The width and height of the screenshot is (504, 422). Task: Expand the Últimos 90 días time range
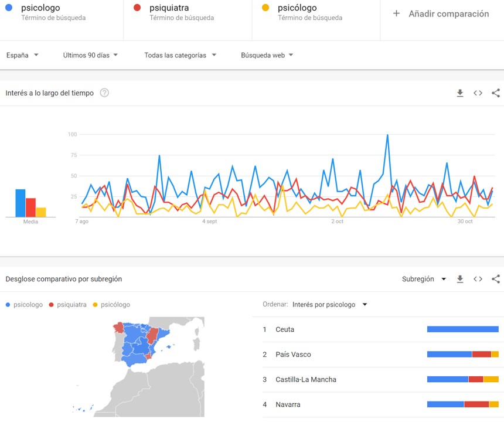(x=90, y=55)
